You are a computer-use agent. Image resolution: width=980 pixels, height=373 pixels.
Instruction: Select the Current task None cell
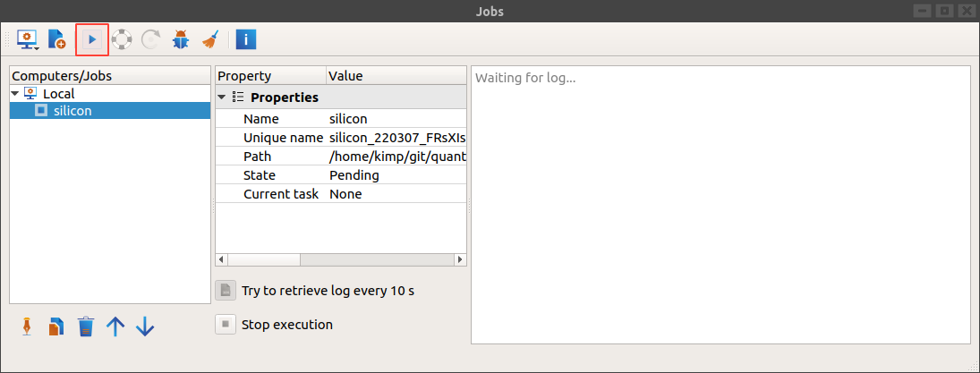coord(396,194)
